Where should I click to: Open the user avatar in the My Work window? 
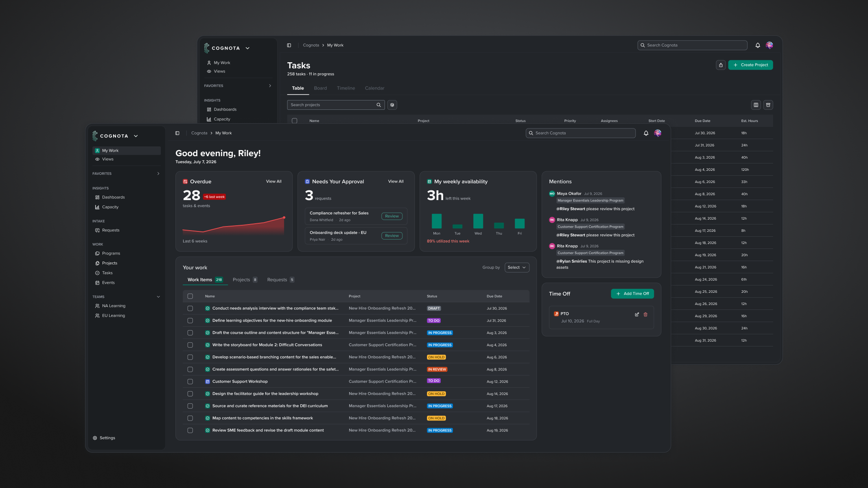[658, 133]
